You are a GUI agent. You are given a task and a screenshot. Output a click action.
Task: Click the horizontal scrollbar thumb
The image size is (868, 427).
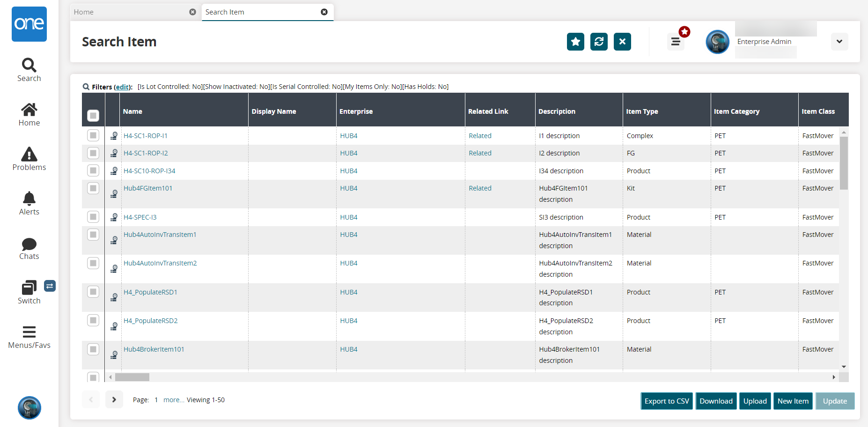[x=132, y=377]
